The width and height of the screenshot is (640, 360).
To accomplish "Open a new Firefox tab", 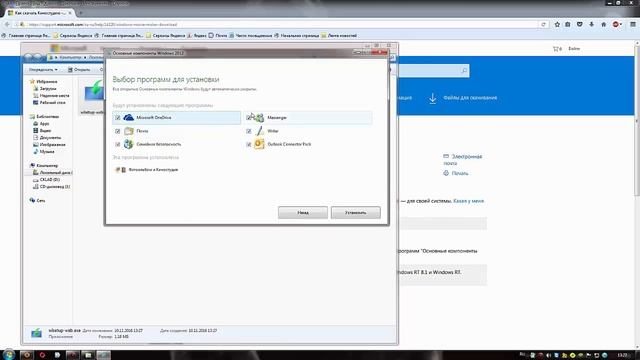I will tap(80, 13).
